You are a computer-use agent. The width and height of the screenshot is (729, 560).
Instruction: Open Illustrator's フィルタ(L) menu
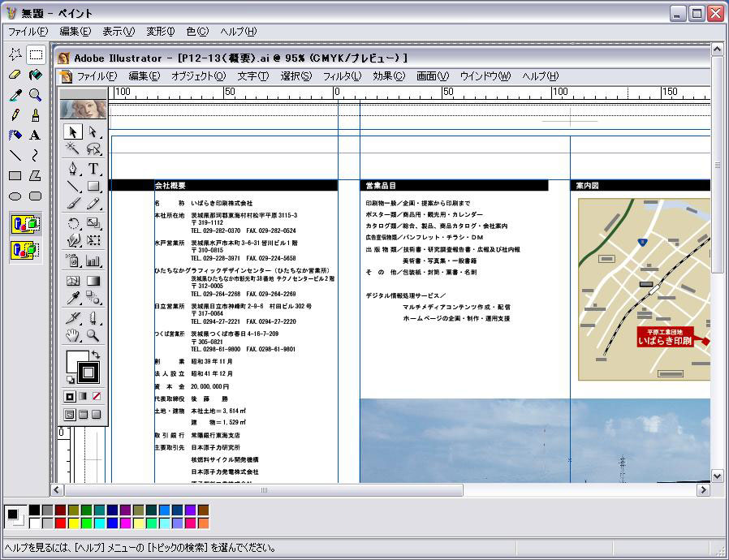pos(343,76)
